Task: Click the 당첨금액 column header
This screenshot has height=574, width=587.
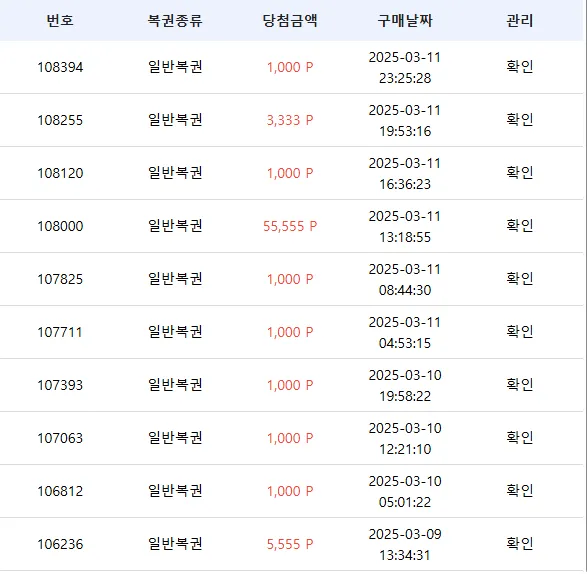Action: click(290, 20)
